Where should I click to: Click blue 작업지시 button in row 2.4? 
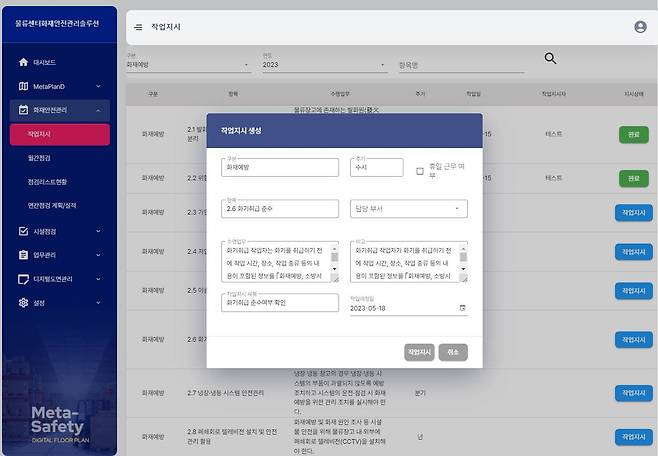tap(634, 252)
